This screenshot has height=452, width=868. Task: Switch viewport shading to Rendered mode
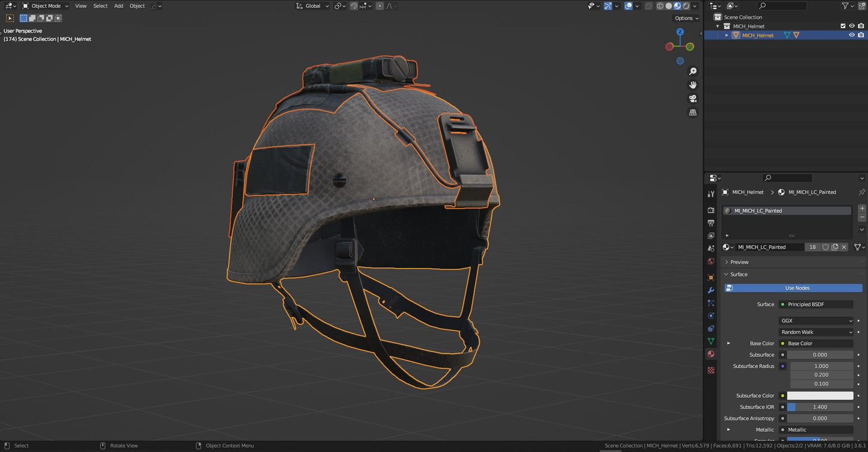click(685, 5)
